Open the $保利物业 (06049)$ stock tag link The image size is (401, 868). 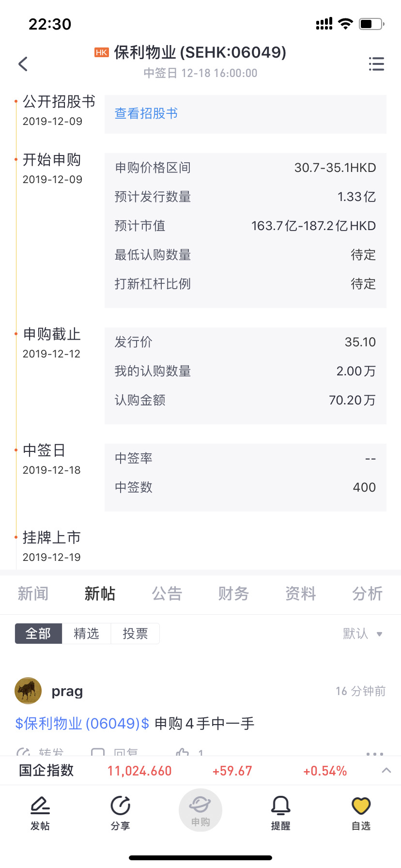pyautogui.click(x=82, y=723)
